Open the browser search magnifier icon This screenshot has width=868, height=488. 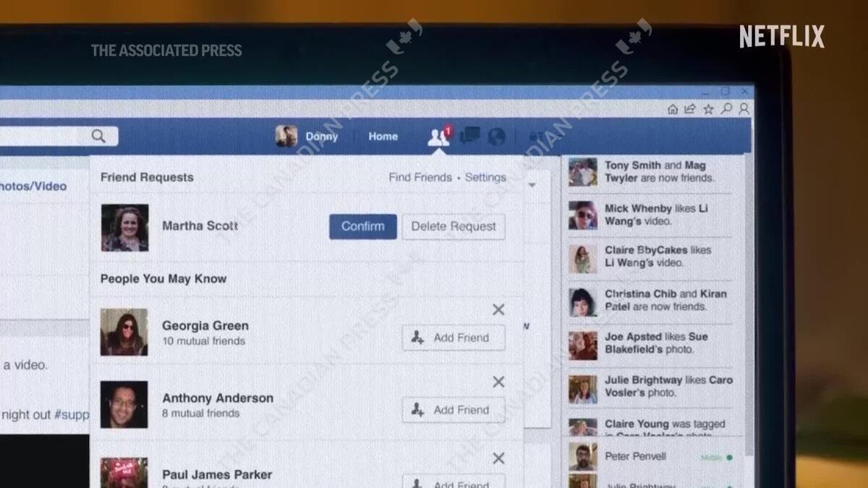pyautogui.click(x=727, y=109)
